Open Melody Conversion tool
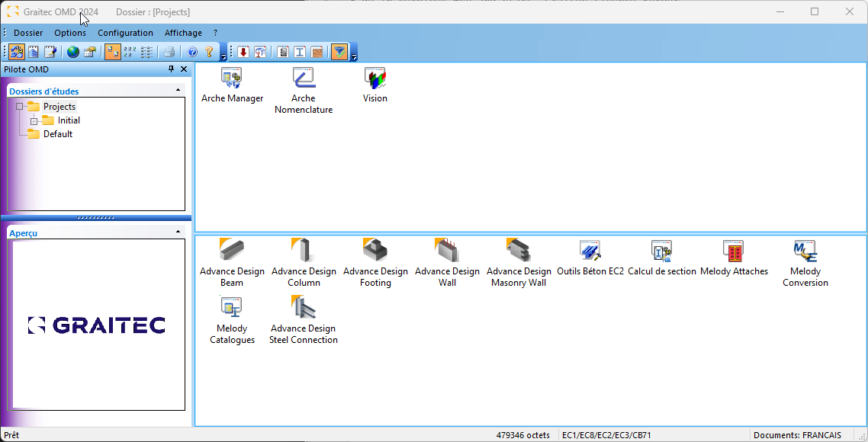The height and width of the screenshot is (442, 868). pos(805,264)
